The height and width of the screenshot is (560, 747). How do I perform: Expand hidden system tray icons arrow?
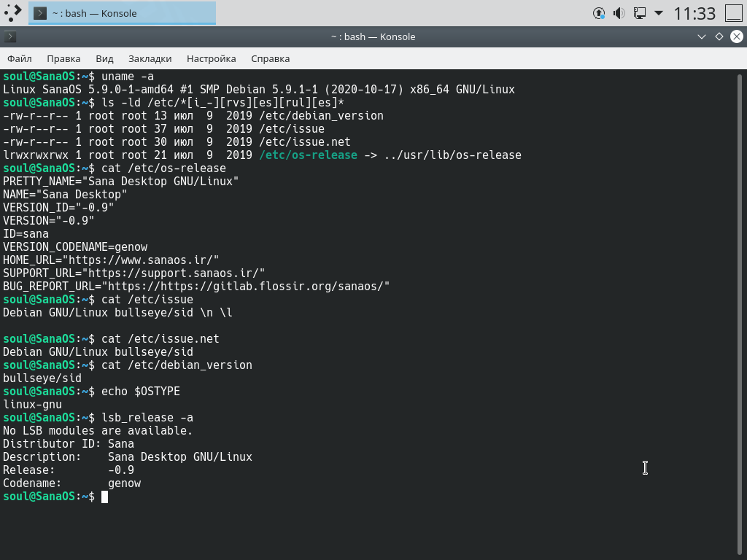click(659, 13)
